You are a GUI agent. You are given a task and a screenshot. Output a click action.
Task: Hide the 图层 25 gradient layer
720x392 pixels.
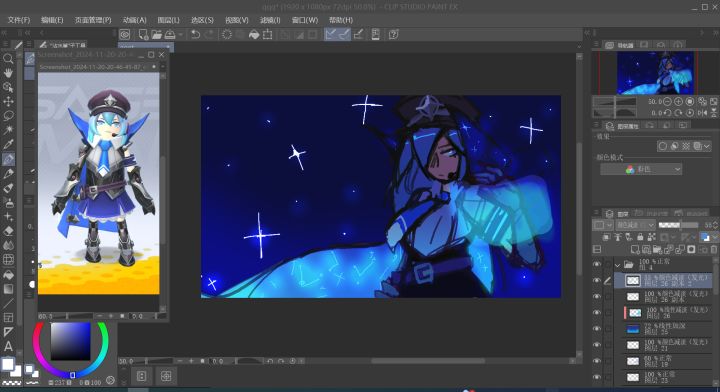click(597, 329)
